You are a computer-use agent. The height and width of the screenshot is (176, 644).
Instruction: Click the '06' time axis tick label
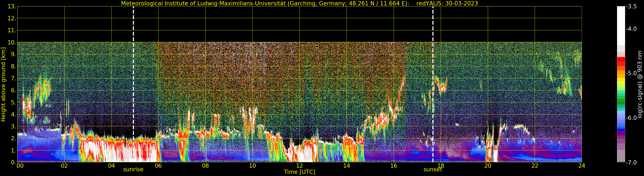(159, 166)
